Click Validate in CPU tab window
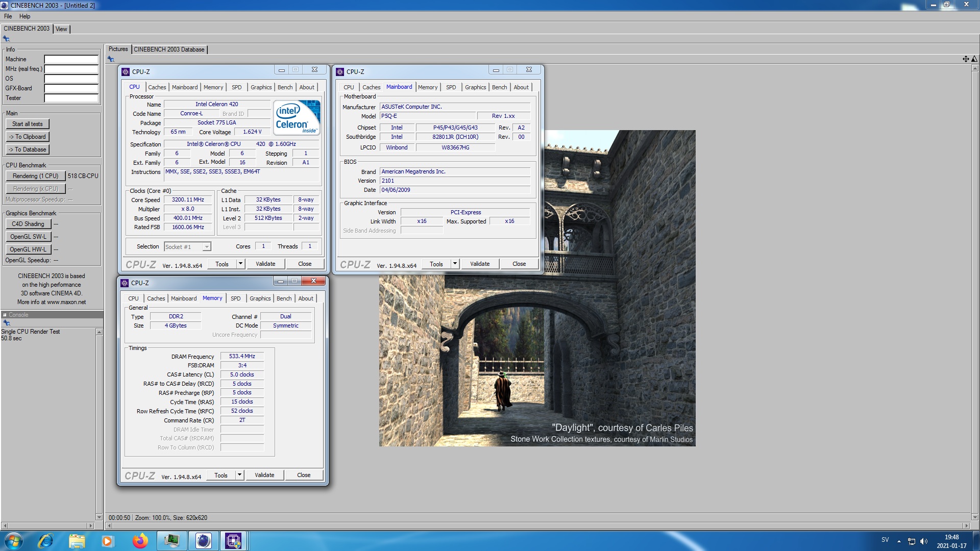980x551 pixels. click(265, 264)
